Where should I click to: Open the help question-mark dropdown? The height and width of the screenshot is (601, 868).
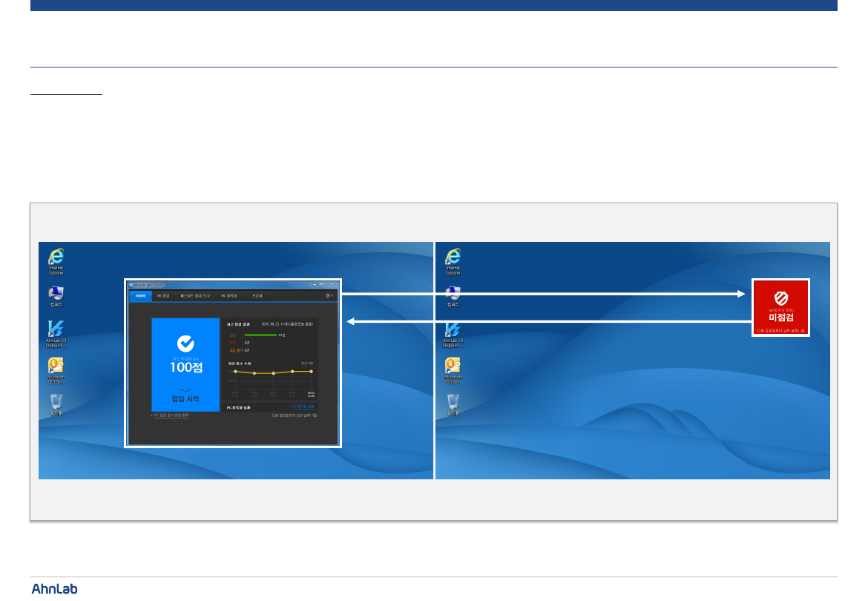[329, 295]
